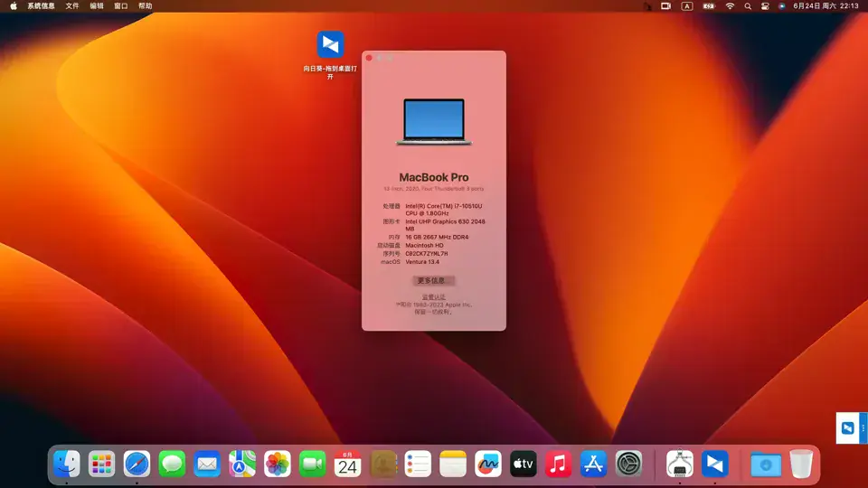868x488 pixels.
Task: Open the 文件 menu
Action: click(x=72, y=6)
